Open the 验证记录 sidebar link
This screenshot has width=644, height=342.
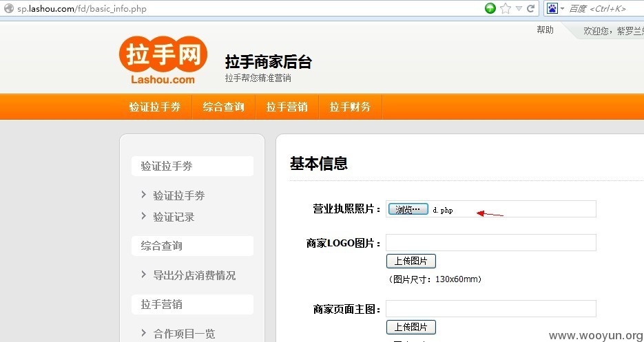pos(174,217)
